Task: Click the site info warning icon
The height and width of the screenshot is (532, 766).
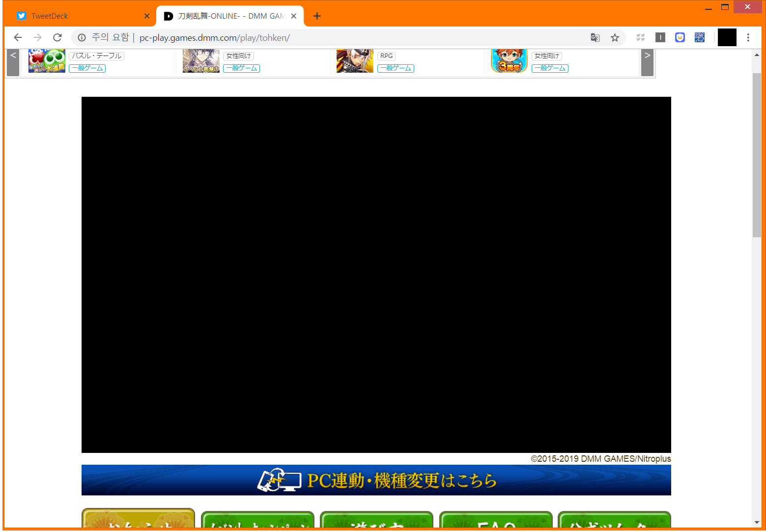Action: coord(82,37)
